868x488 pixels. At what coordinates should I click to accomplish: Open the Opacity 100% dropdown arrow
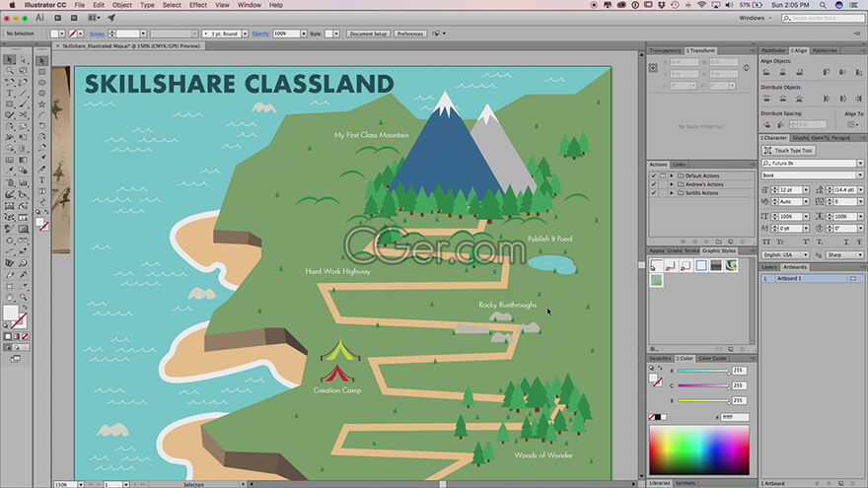tap(304, 34)
